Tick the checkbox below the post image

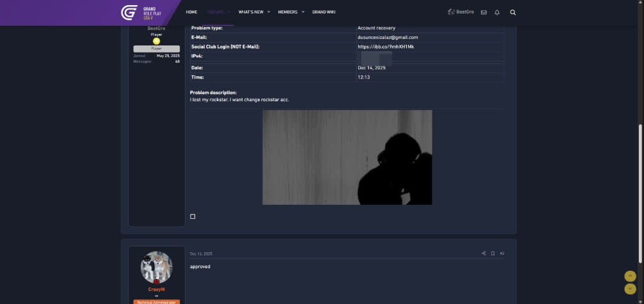[x=192, y=216]
